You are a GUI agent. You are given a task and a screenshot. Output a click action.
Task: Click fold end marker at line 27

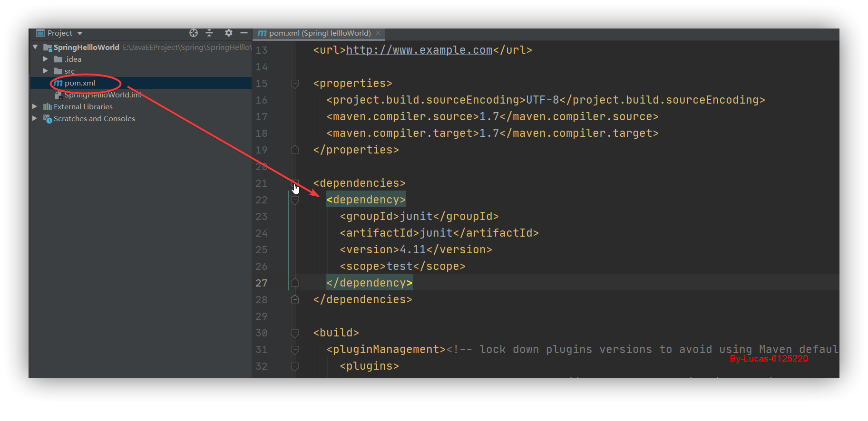[295, 283]
